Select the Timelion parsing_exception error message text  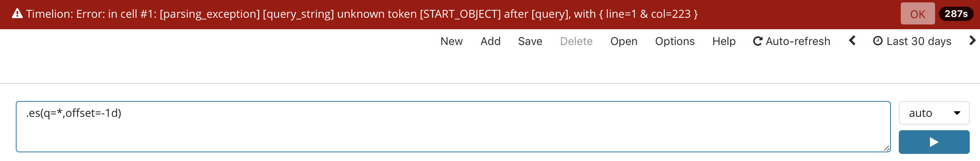coord(362,14)
